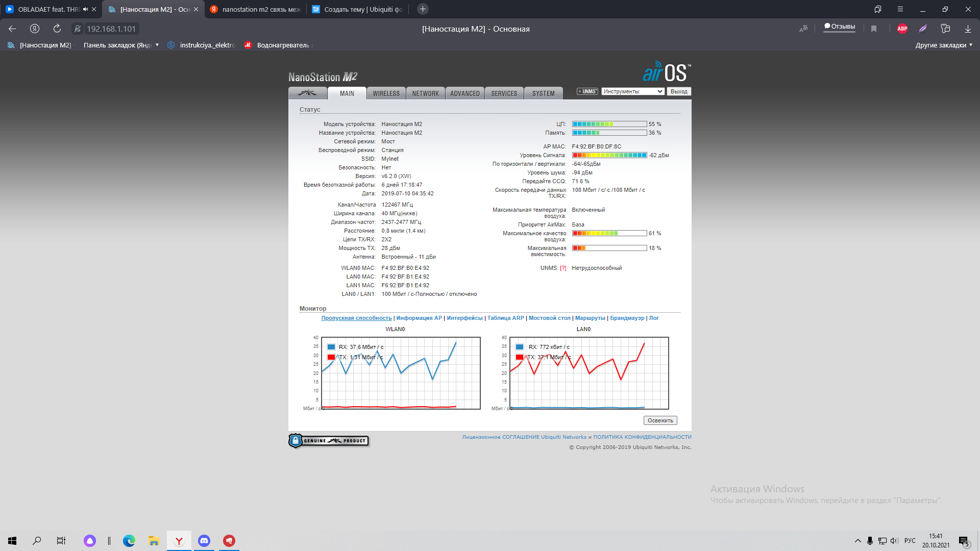
Task: Switch РУС input language
Action: (x=910, y=541)
